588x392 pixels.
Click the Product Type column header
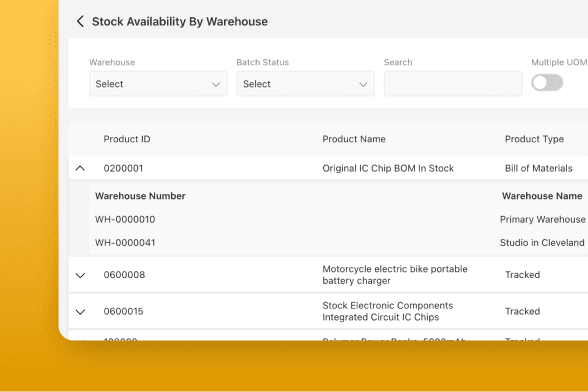tap(534, 139)
